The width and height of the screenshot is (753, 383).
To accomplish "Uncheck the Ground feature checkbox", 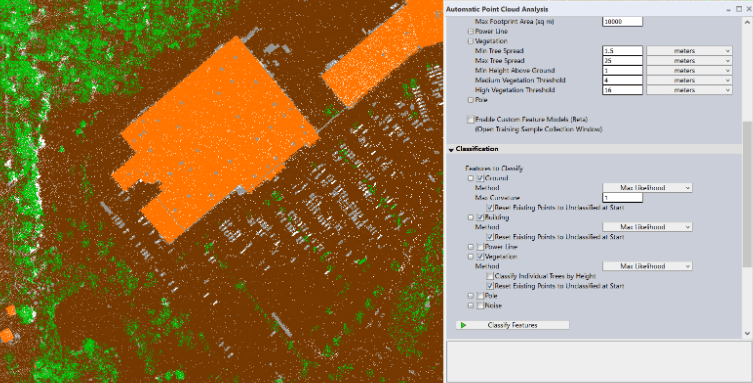I will [480, 178].
